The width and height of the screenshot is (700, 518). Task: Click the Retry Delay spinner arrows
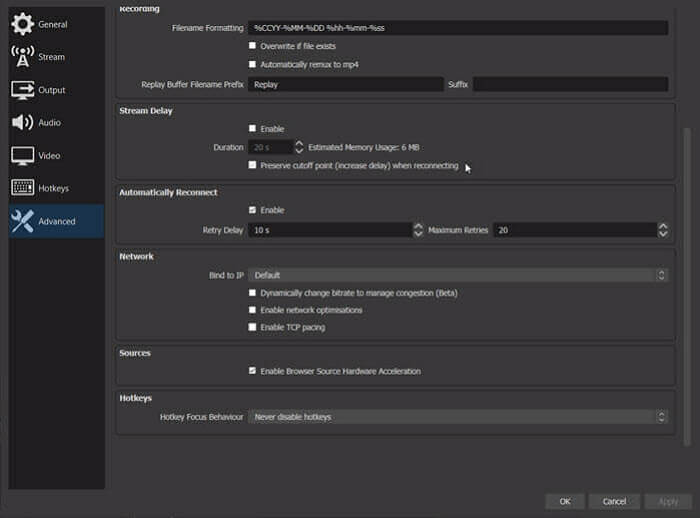[x=418, y=230]
